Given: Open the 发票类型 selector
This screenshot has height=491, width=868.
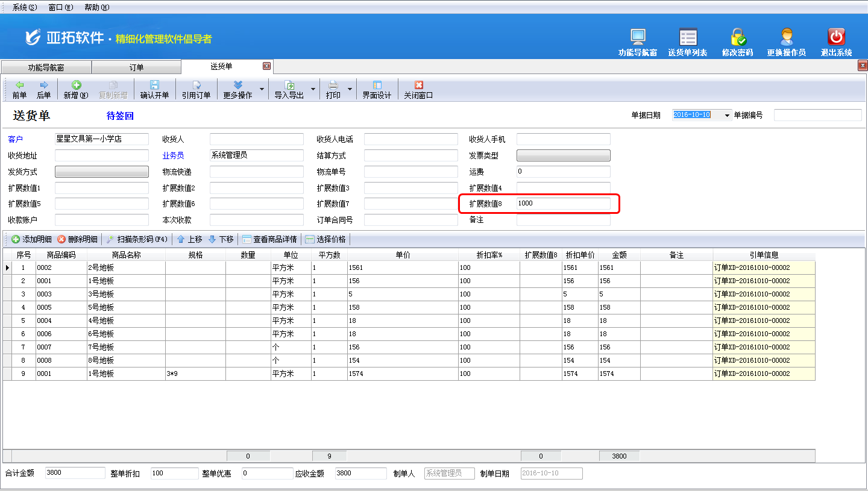Looking at the screenshot, I should [x=563, y=155].
